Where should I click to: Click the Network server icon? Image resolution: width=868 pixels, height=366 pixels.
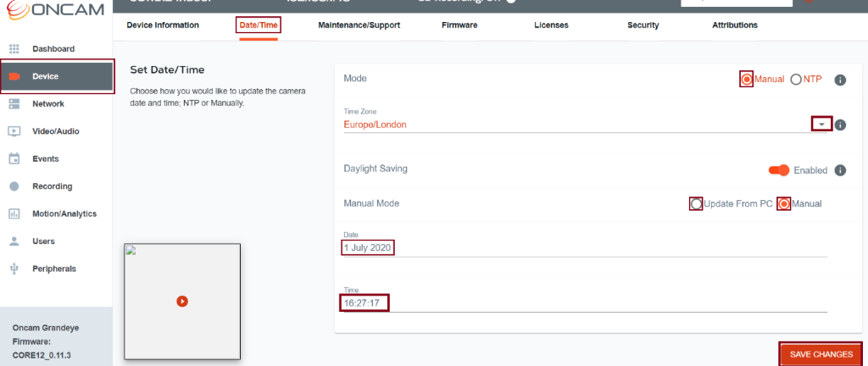pos(15,104)
